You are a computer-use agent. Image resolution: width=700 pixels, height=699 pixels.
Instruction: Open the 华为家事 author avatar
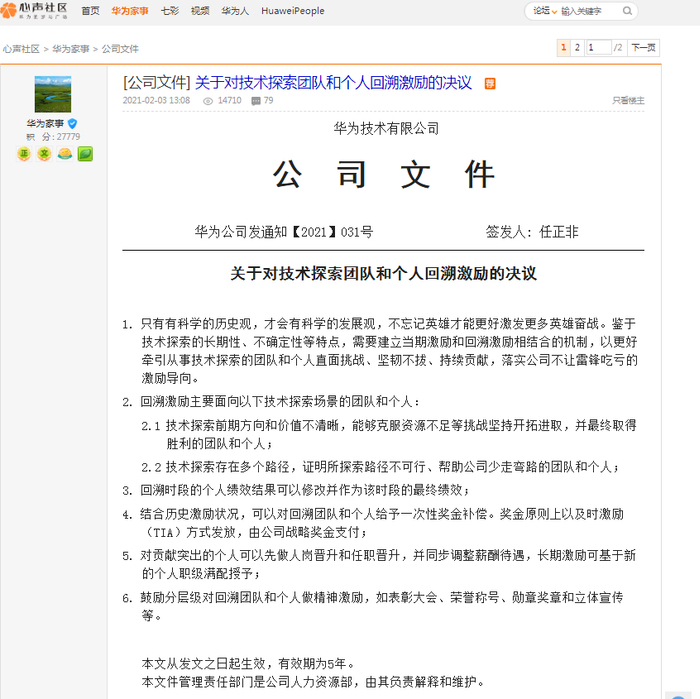53,94
